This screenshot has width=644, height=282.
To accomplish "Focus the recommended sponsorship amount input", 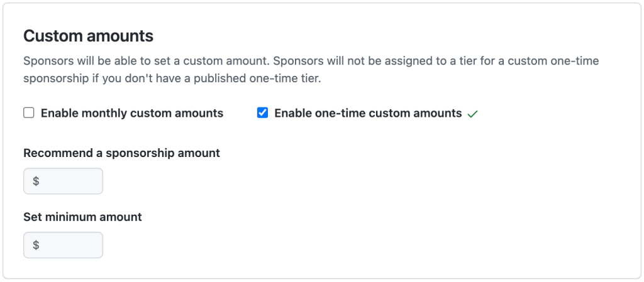I will (x=69, y=182).
